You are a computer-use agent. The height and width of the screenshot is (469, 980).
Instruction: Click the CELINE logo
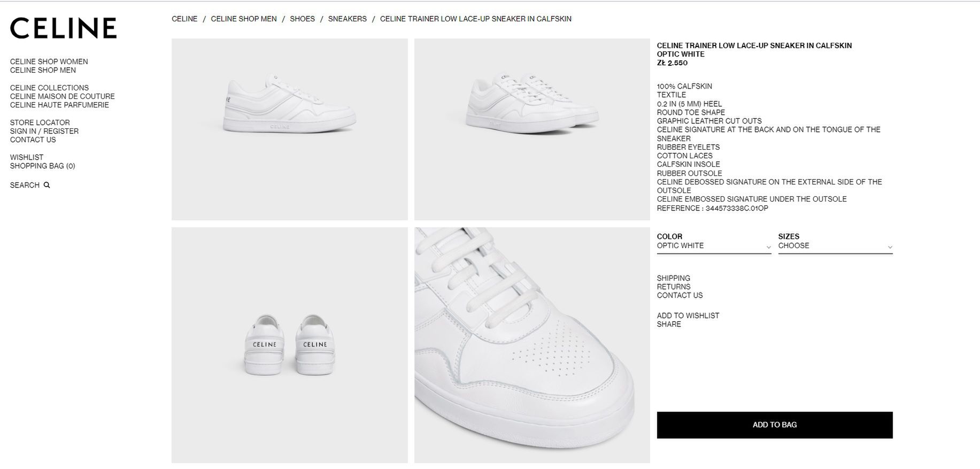(x=63, y=28)
